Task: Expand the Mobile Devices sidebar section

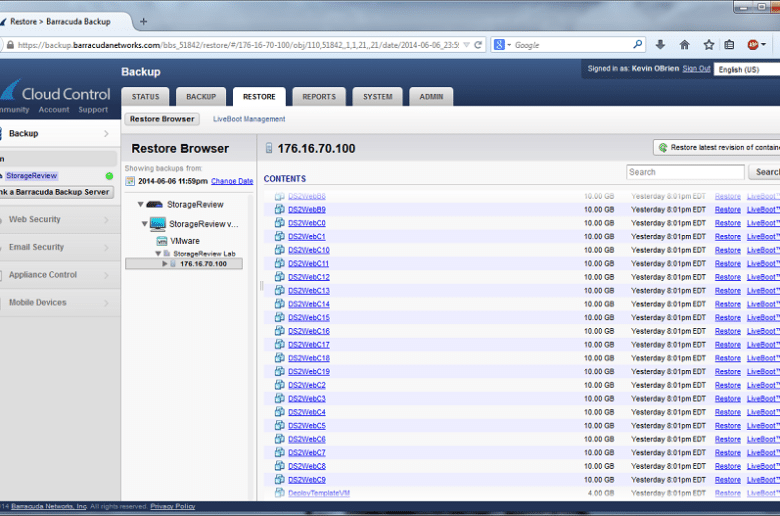Action: (106, 303)
